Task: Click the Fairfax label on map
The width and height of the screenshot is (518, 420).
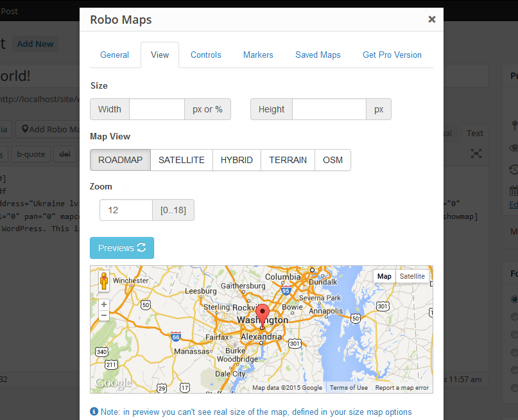Action: [x=217, y=337]
